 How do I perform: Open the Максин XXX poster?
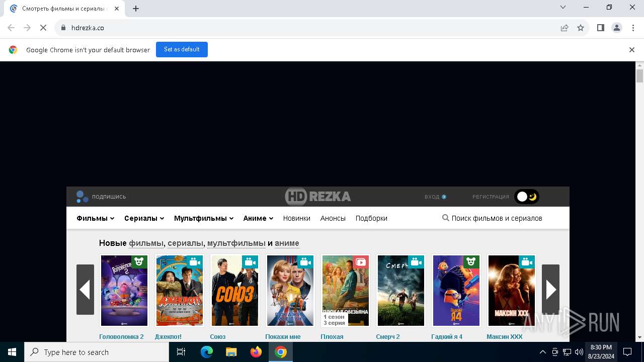click(512, 291)
